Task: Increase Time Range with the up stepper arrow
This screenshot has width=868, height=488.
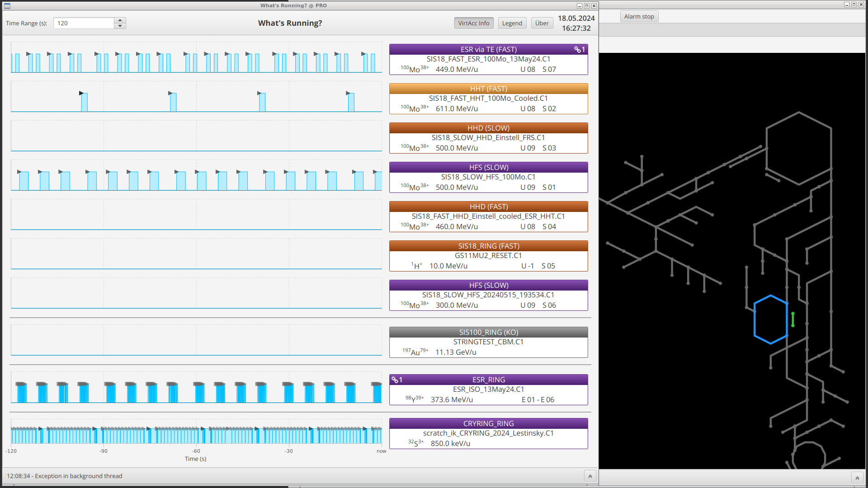Action: click(x=120, y=20)
